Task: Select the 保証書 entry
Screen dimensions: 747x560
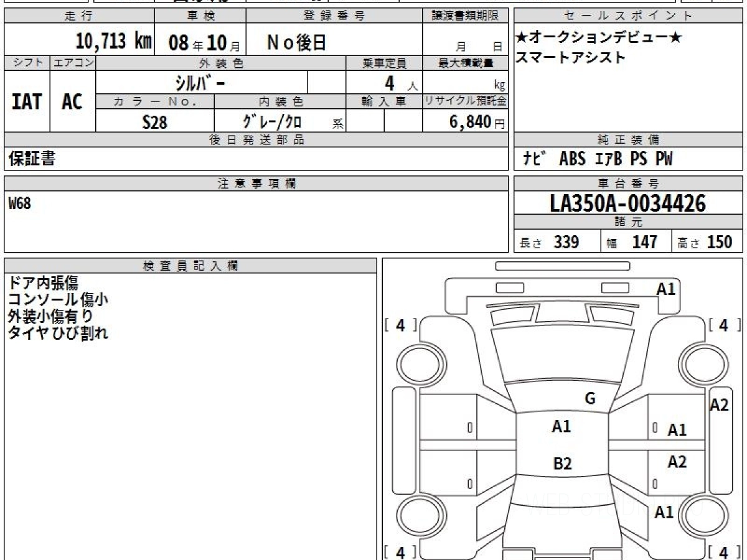Action: [x=32, y=159]
